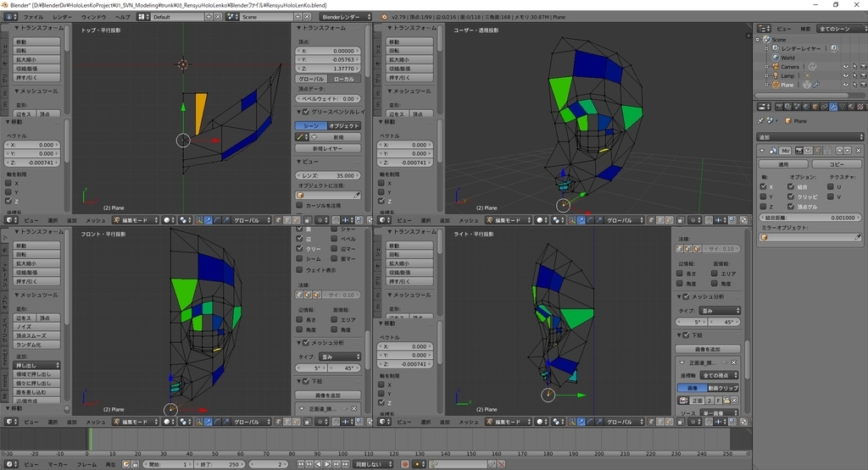The image size is (868, 470).
Task: Open the 押し出し dropdown in Front view tools
Action: pos(36,365)
